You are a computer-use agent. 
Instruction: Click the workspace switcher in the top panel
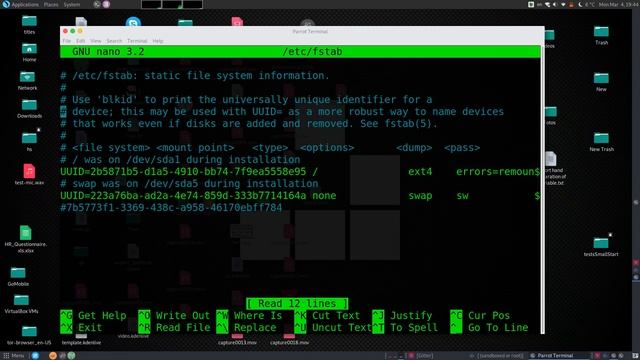click(x=172, y=4)
